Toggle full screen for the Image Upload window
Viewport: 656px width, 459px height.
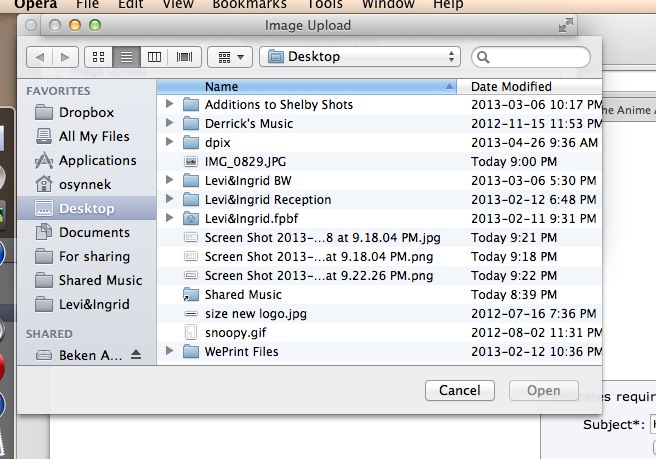coord(566,25)
